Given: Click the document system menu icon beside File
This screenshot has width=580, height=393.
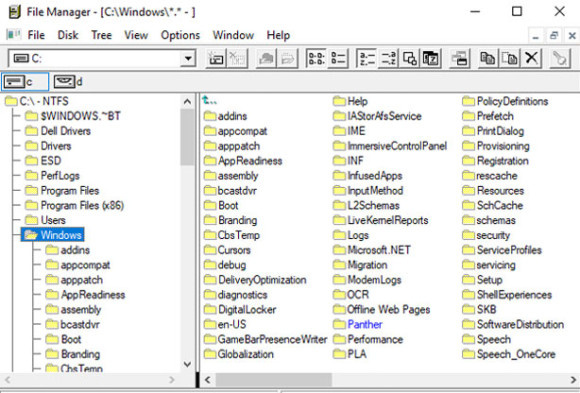Looking at the screenshot, I should tap(14, 35).
